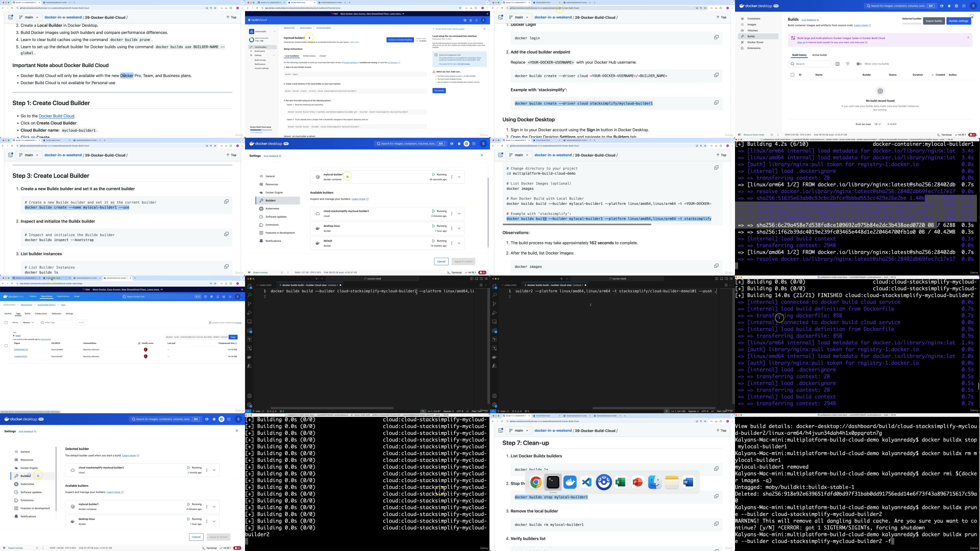Copy 'docker buildx rm mylocal-builder1' code block
980x551 pixels.
pyautogui.click(x=716, y=524)
